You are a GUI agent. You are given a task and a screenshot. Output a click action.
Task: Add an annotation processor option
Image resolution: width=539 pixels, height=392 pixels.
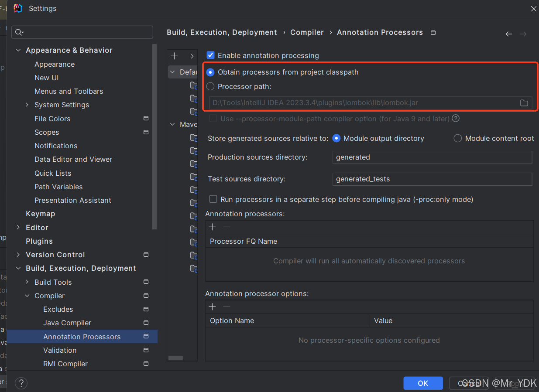point(213,307)
